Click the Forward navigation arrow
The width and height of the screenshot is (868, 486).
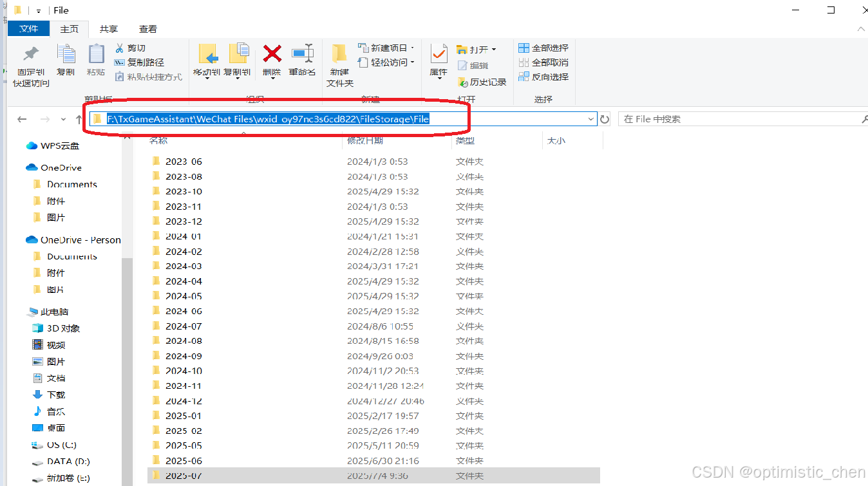[45, 119]
